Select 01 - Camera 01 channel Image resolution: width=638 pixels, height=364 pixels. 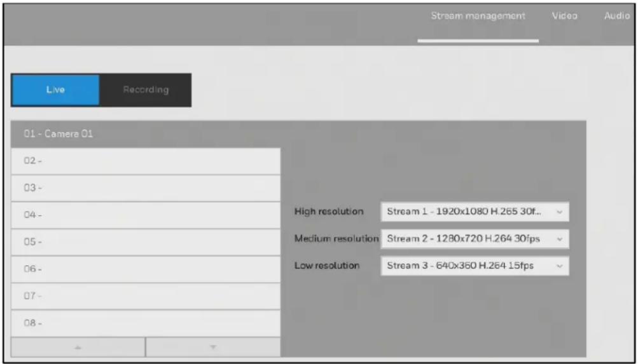click(146, 135)
